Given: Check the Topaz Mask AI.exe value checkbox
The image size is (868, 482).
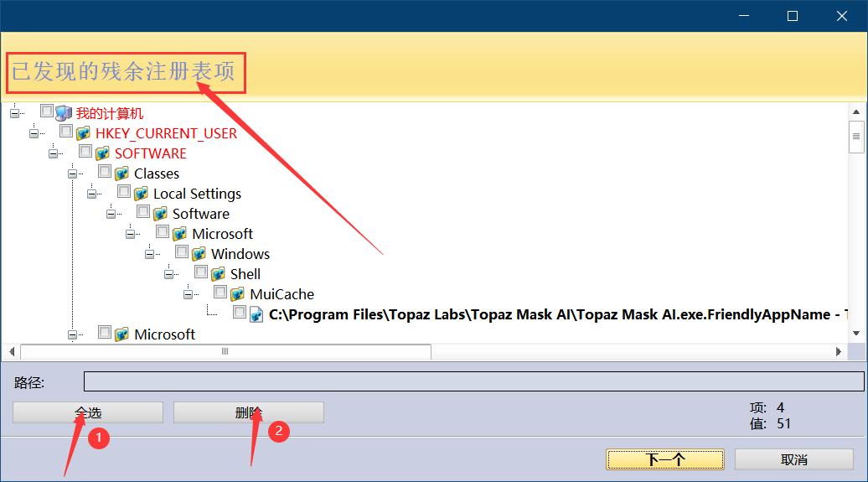Looking at the screenshot, I should point(240,312).
